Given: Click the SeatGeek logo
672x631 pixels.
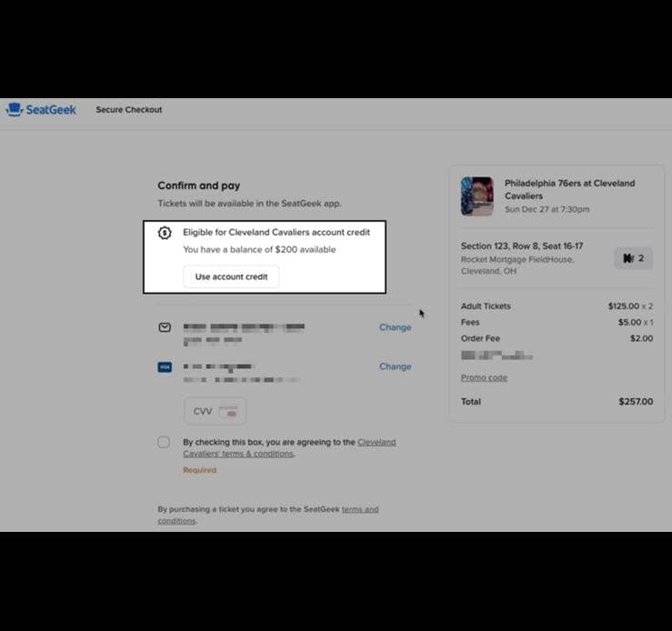Looking at the screenshot, I should point(41,110).
